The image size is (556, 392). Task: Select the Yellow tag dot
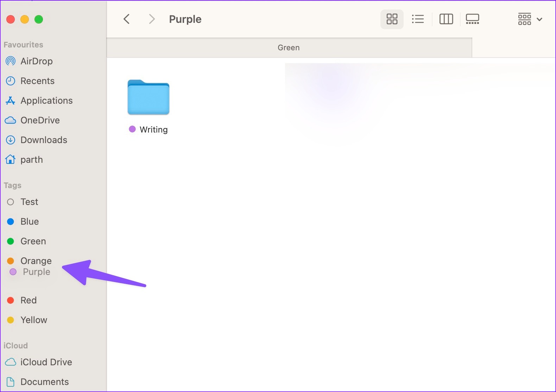tap(11, 320)
